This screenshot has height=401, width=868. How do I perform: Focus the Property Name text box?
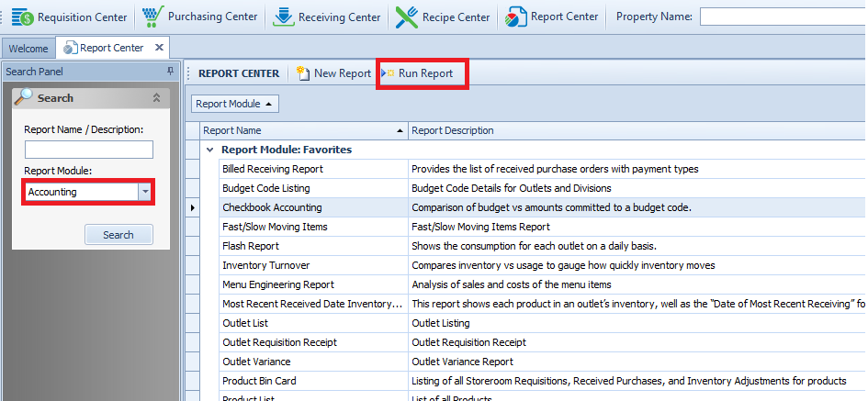coord(783,17)
